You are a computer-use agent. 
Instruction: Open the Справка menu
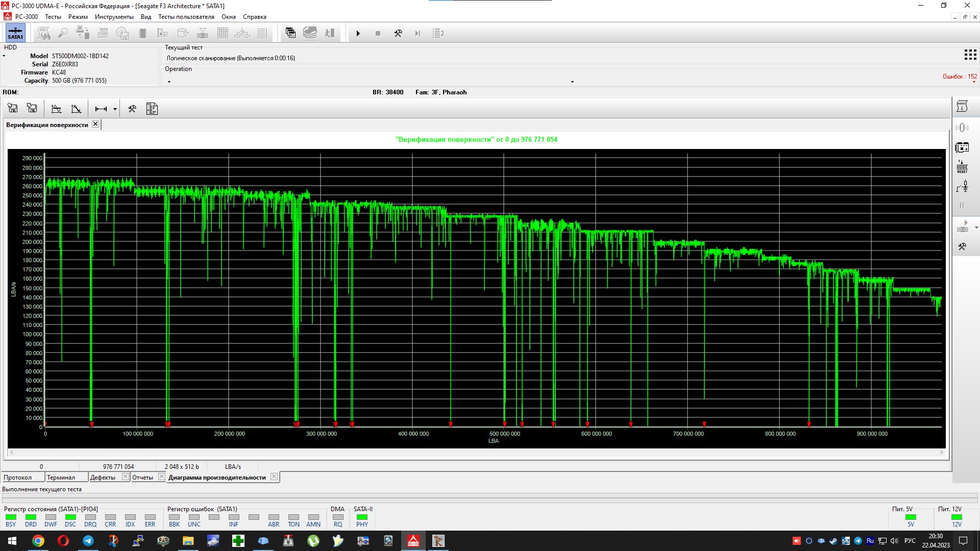click(x=255, y=17)
